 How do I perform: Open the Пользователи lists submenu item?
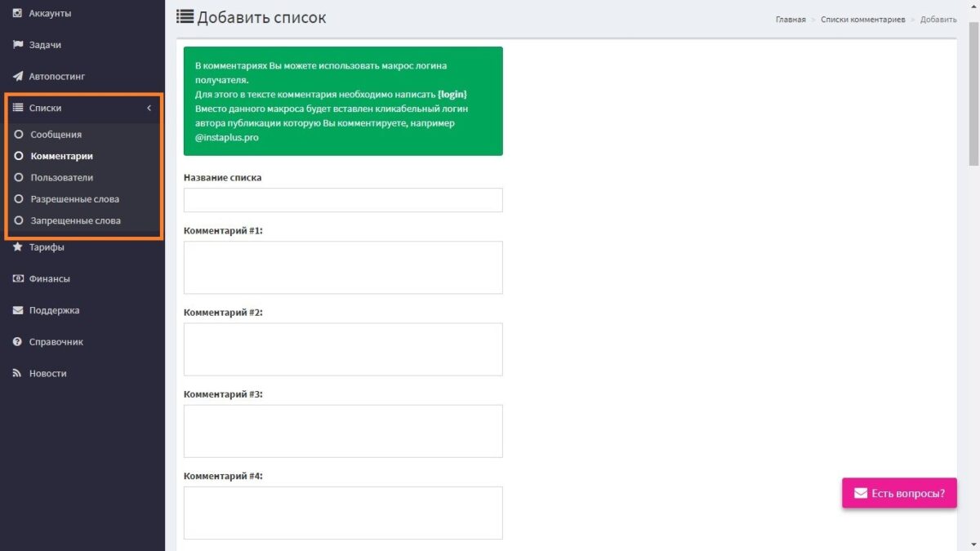click(x=62, y=177)
